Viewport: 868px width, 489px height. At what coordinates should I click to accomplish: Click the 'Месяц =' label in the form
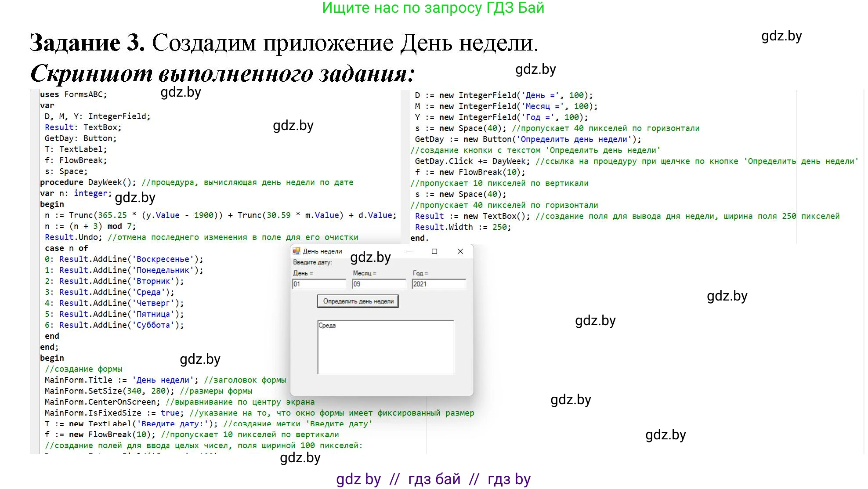[x=364, y=273]
